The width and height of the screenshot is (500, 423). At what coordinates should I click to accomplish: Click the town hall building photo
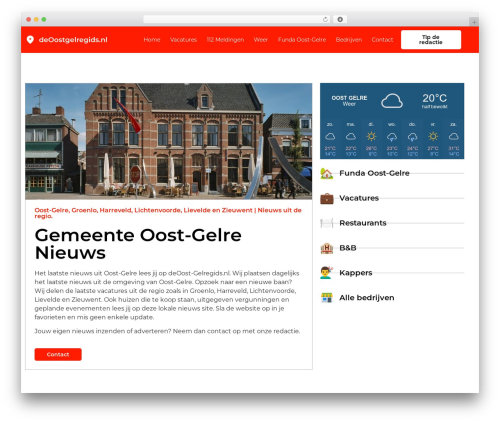169,141
